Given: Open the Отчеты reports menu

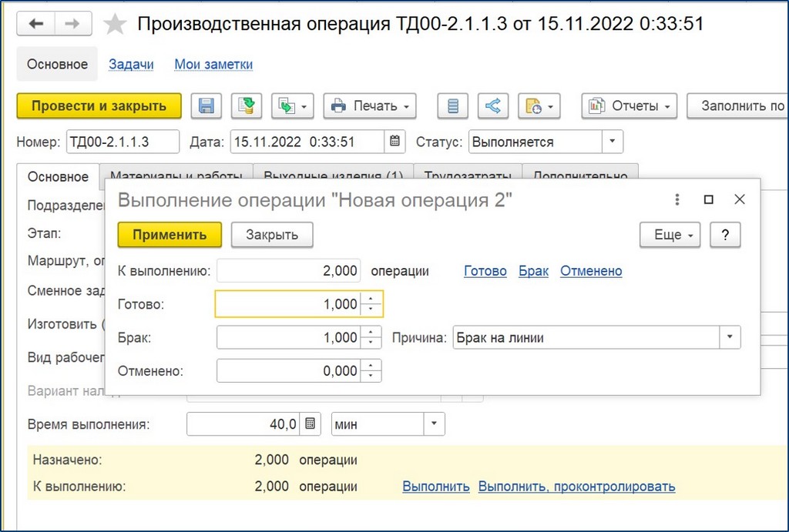Looking at the screenshot, I should [x=630, y=106].
